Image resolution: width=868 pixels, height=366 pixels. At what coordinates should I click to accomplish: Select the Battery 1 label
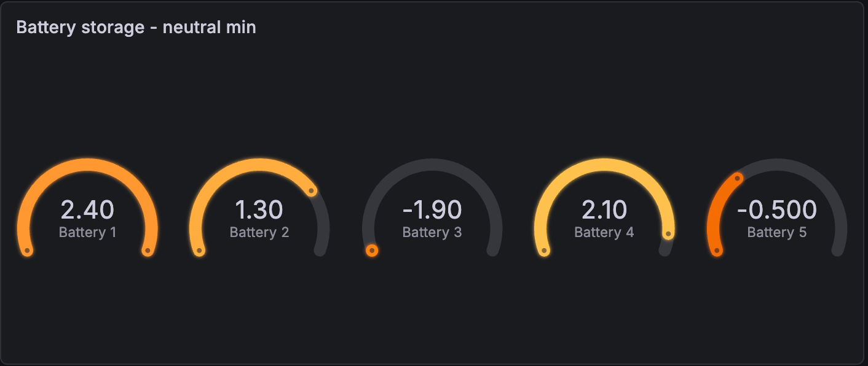87,233
